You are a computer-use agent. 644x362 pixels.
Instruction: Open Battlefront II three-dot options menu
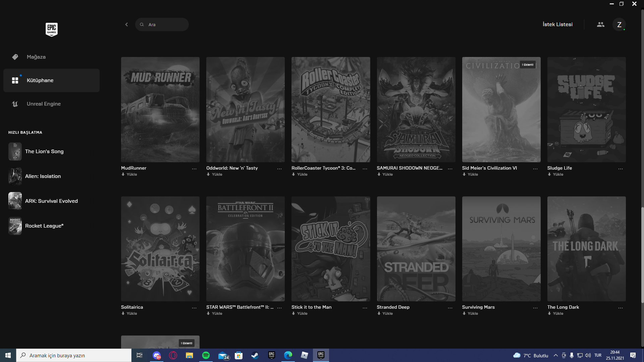(x=279, y=308)
